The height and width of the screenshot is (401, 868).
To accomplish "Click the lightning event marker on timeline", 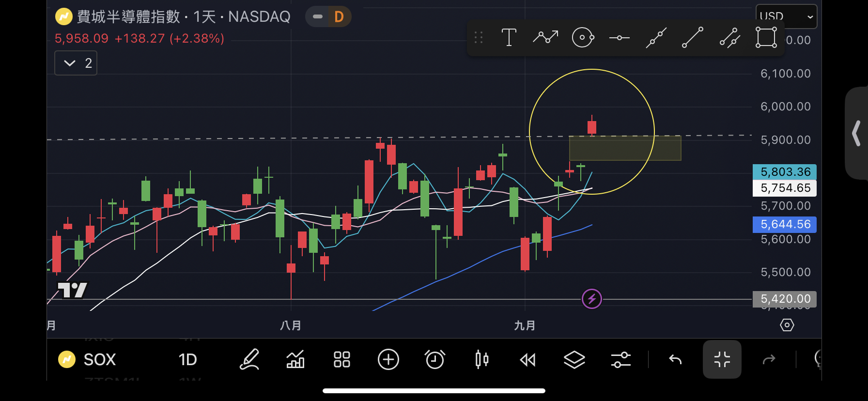I will tap(591, 299).
